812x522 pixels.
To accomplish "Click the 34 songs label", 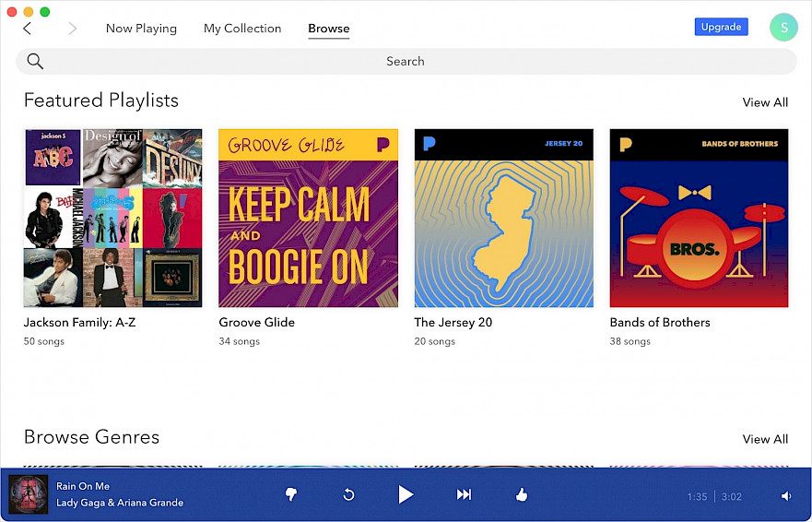I will [x=240, y=341].
